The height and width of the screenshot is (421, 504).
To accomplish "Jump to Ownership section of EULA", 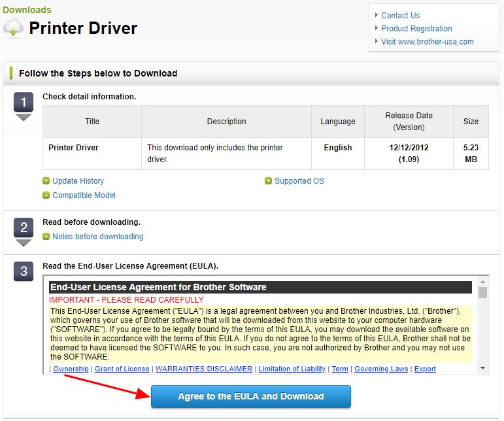I will [70, 369].
